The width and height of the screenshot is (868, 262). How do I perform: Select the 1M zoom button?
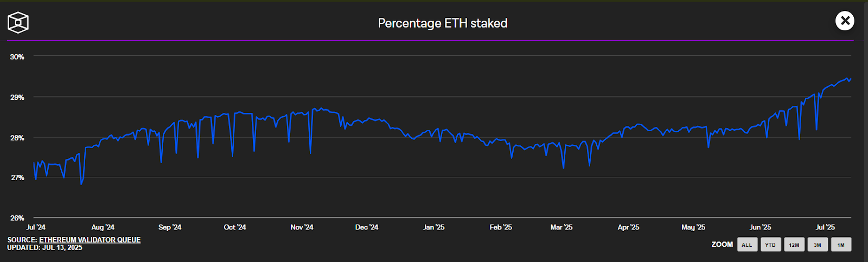[841, 245]
